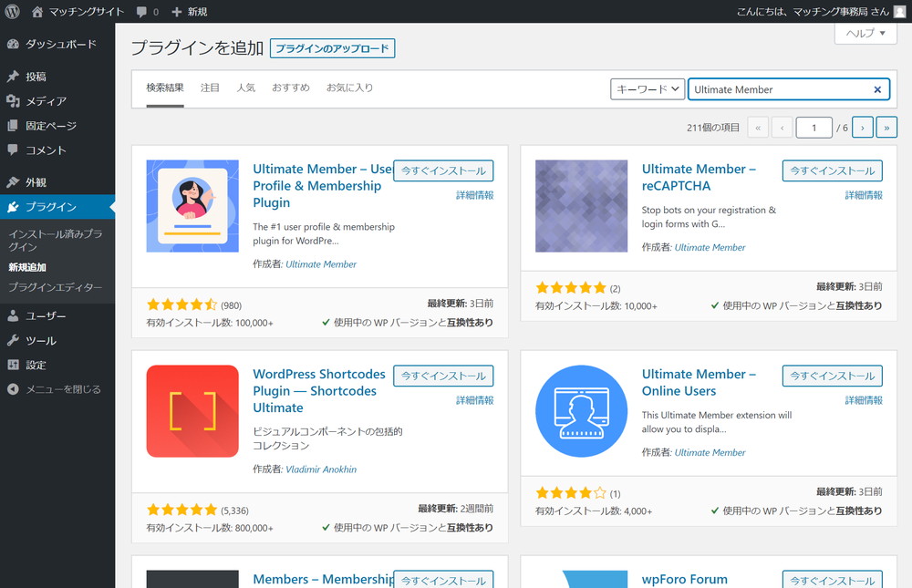Open Ultimate Member – Online Users title link

[699, 383]
